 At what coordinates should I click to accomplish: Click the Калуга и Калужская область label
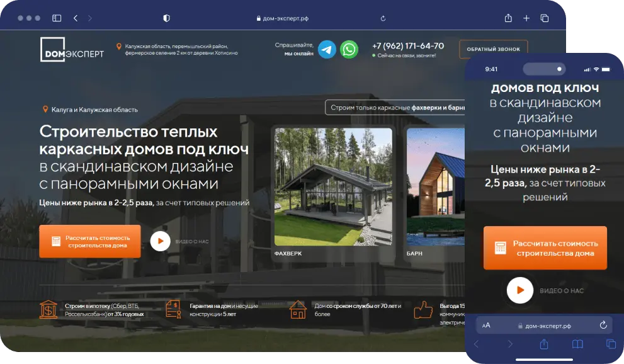coord(94,110)
